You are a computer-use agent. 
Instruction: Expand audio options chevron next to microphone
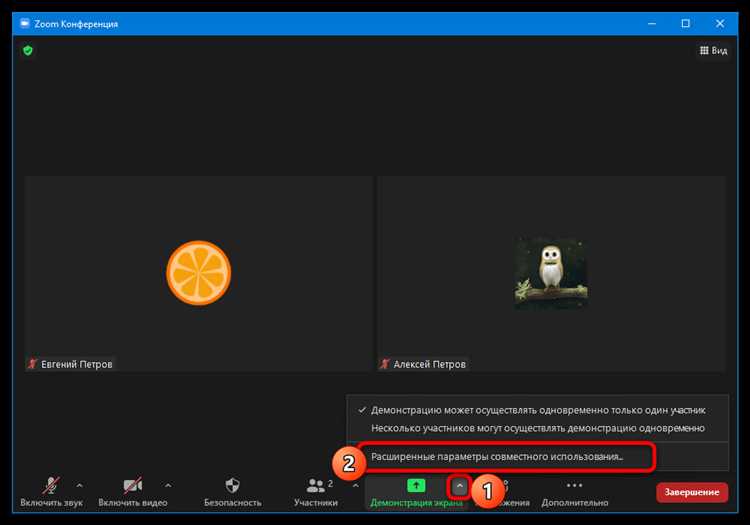80,486
